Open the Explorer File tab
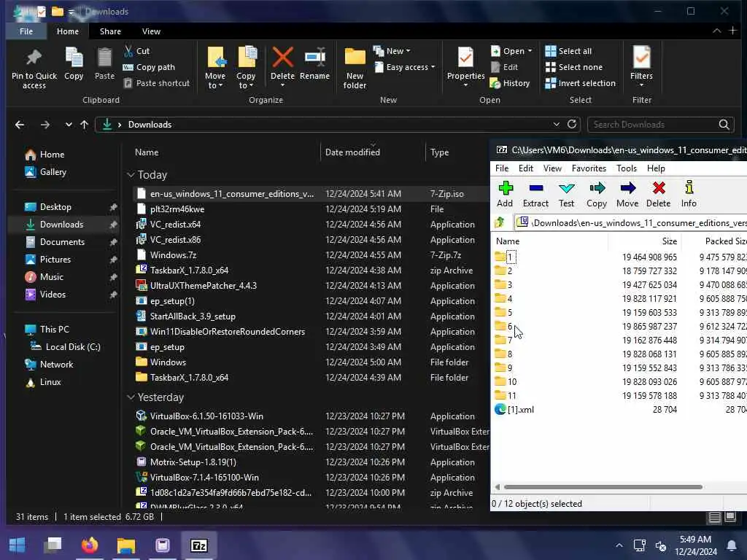Viewport: 747px width, 560px height. [x=26, y=31]
